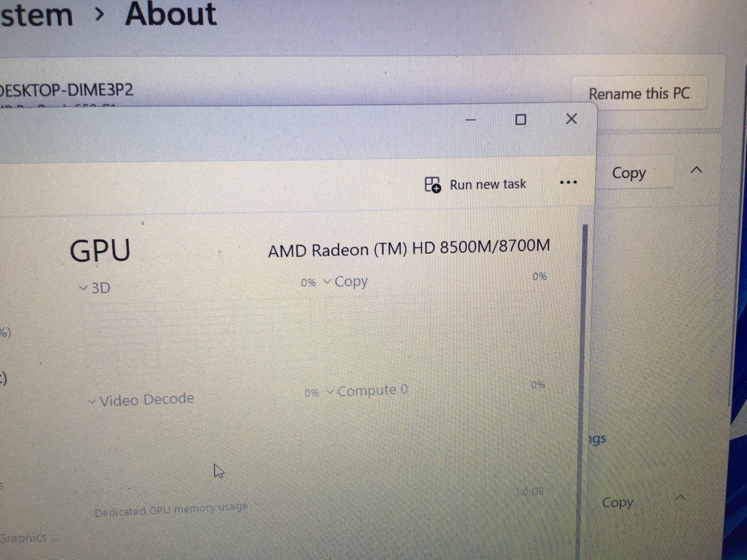Minimize the Task Manager window
747x560 pixels.
tap(471, 119)
